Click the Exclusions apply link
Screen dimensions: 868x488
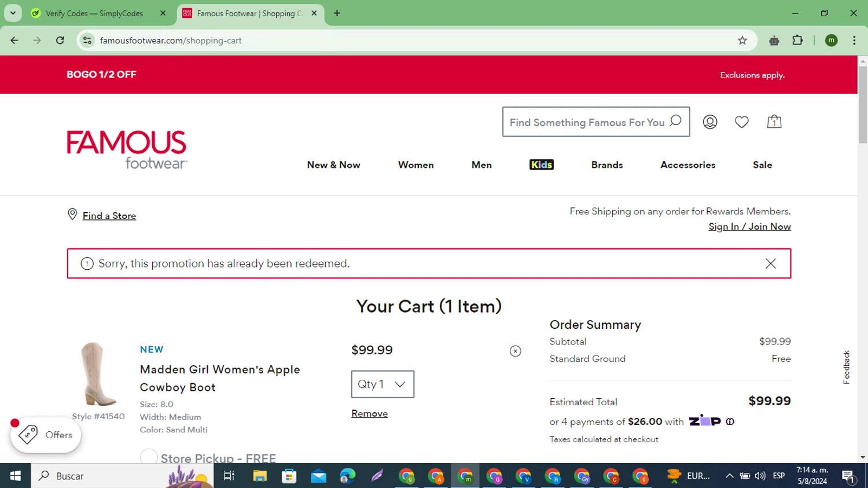tap(752, 75)
